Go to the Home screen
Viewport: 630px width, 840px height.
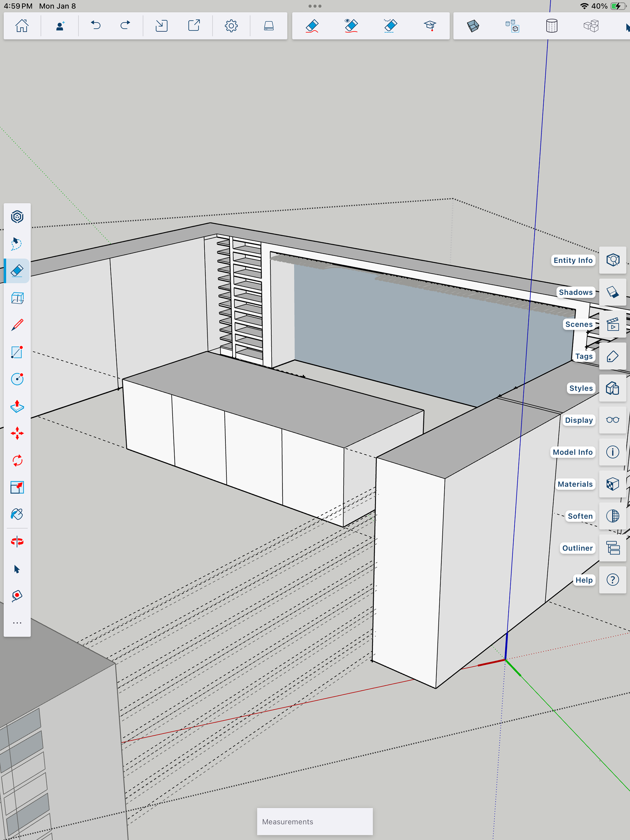pyautogui.click(x=22, y=26)
